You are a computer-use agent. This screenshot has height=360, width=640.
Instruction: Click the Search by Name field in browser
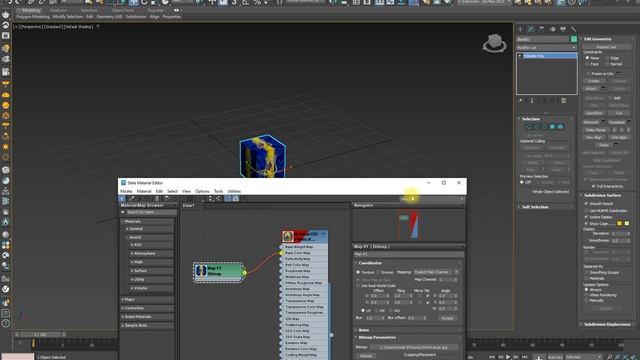pyautogui.click(x=150, y=213)
